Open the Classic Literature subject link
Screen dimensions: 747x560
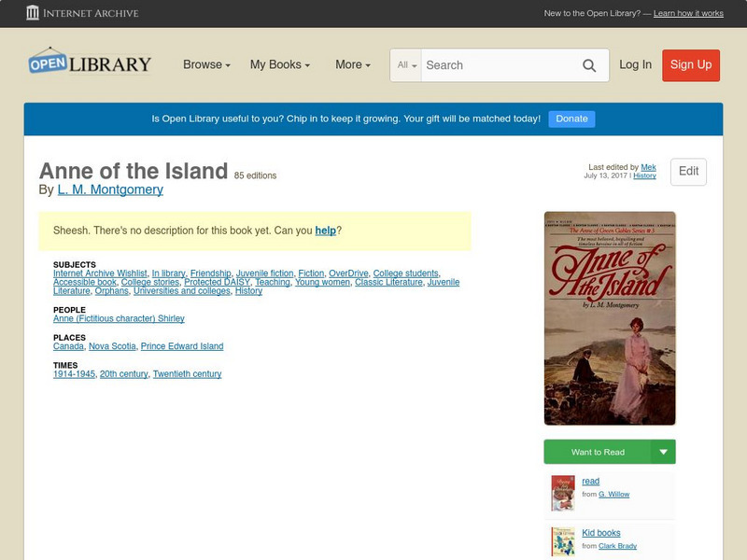[x=388, y=282]
